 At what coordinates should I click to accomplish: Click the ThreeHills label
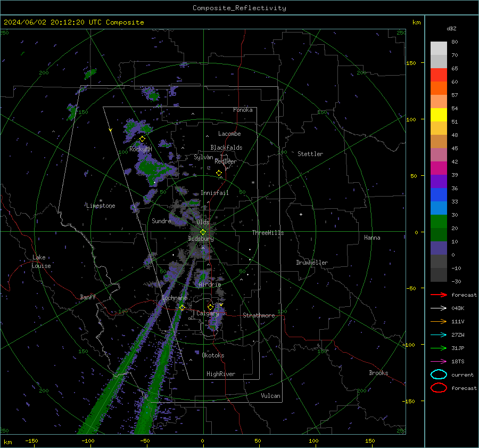tap(268, 233)
